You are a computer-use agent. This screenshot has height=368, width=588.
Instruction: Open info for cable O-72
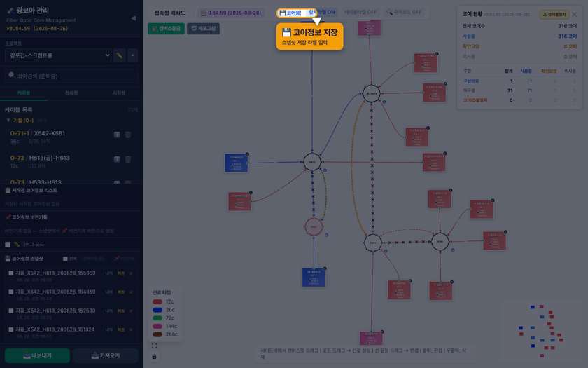[117, 159]
